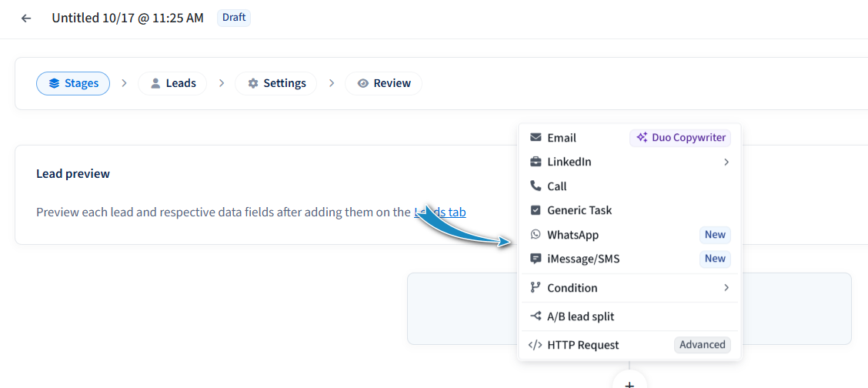The image size is (868, 388).
Task: Switch to the Leads tab
Action: pyautogui.click(x=172, y=83)
